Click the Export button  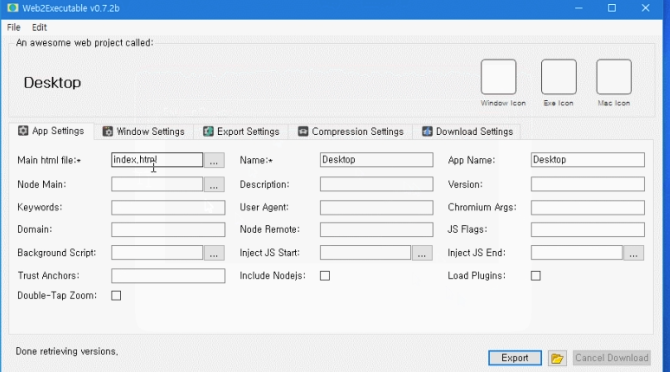click(x=515, y=358)
